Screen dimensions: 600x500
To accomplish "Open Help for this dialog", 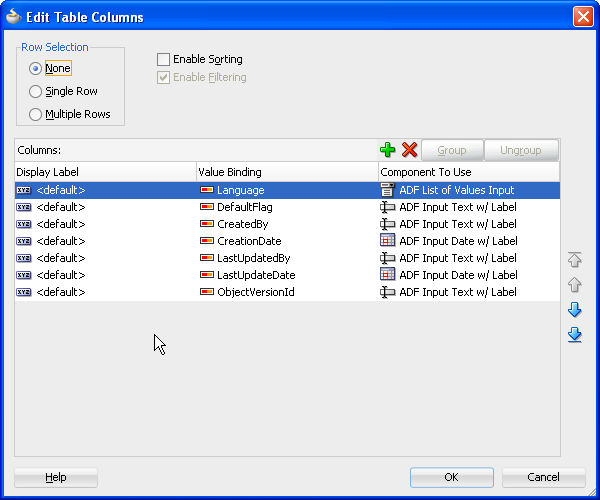I will click(x=56, y=477).
